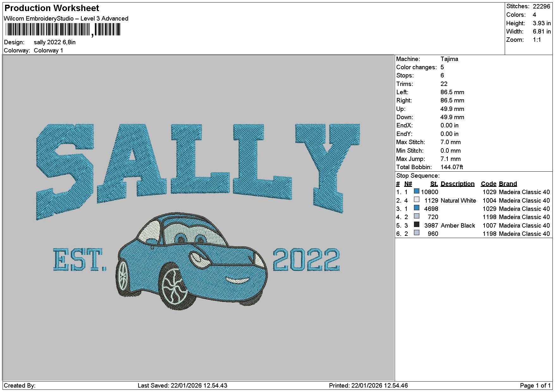Click the 'Wilcom EmbroideryStudio – Level 3 Advanced' line
This screenshot has height=392, width=555.
[x=66, y=18]
